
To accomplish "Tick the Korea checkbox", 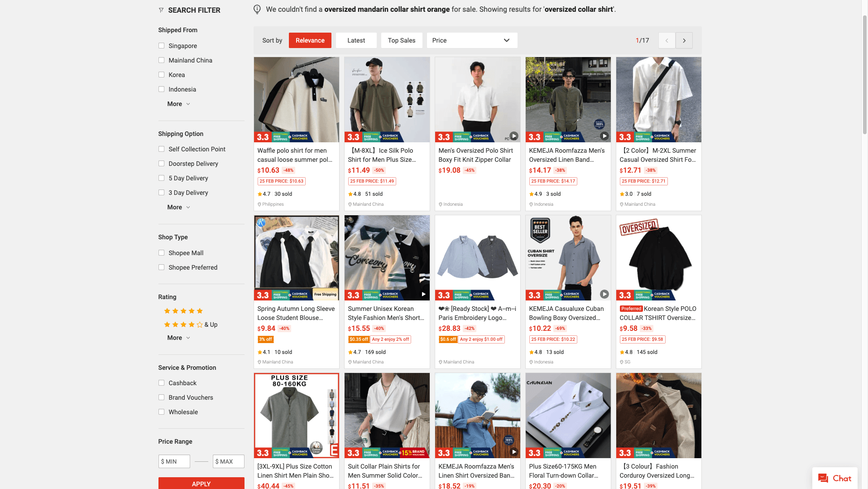I will [x=161, y=75].
